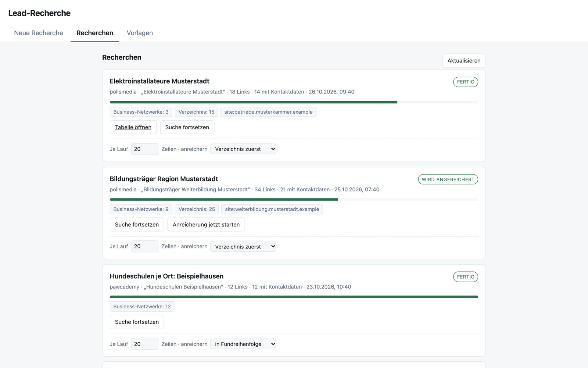Focus Je Lauf rows field in Elektroinstallateure card

145,149
